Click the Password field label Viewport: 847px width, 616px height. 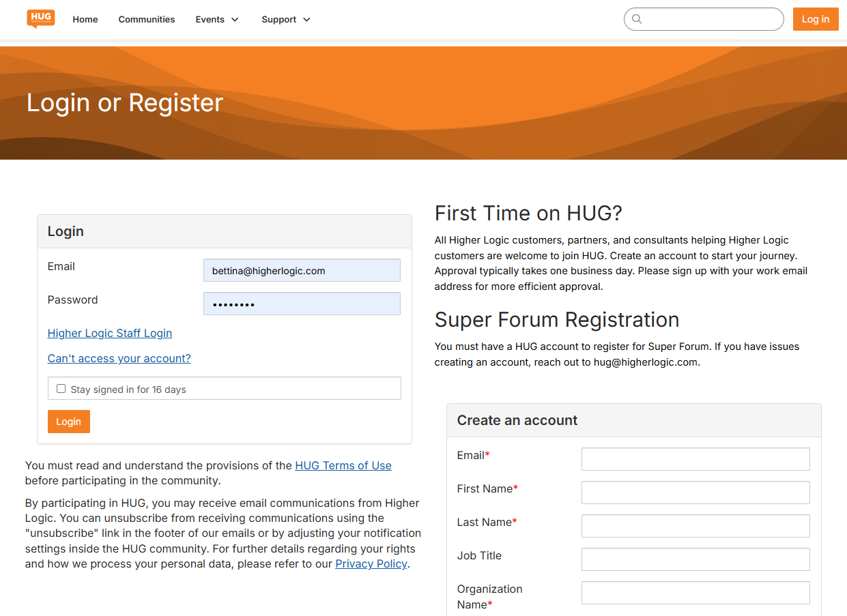tap(73, 300)
